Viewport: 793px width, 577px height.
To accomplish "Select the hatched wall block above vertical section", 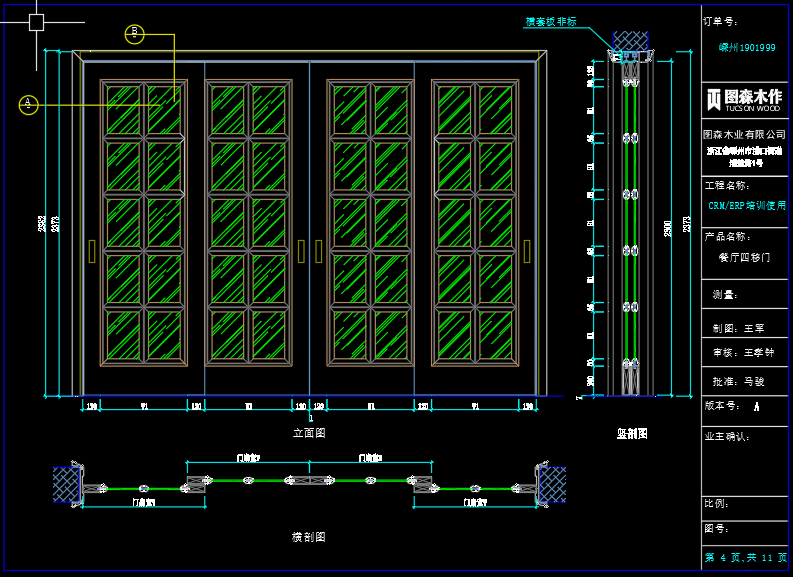I will 630,40.
